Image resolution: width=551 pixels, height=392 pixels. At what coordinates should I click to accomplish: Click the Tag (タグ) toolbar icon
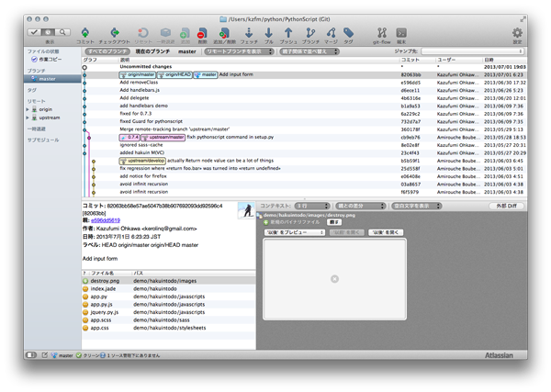348,33
